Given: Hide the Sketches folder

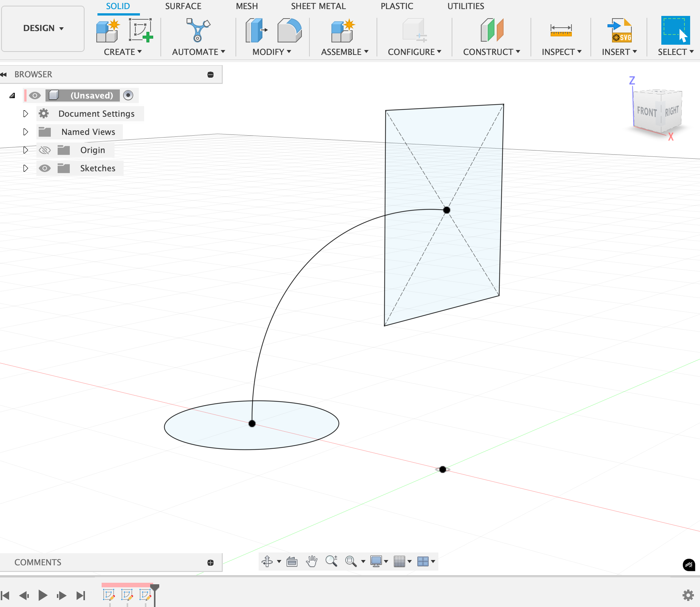Looking at the screenshot, I should [45, 168].
